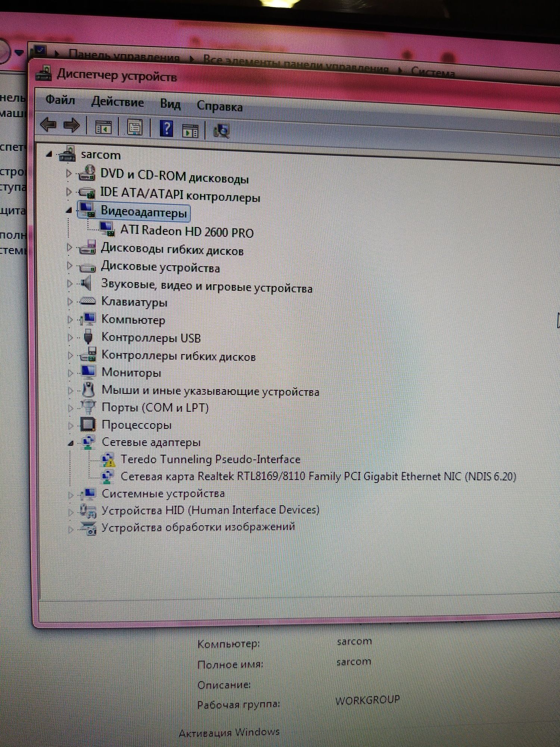Click Все элементы панели управления breadcrumb
Image resolution: width=560 pixels, height=747 pixels.
[296, 64]
